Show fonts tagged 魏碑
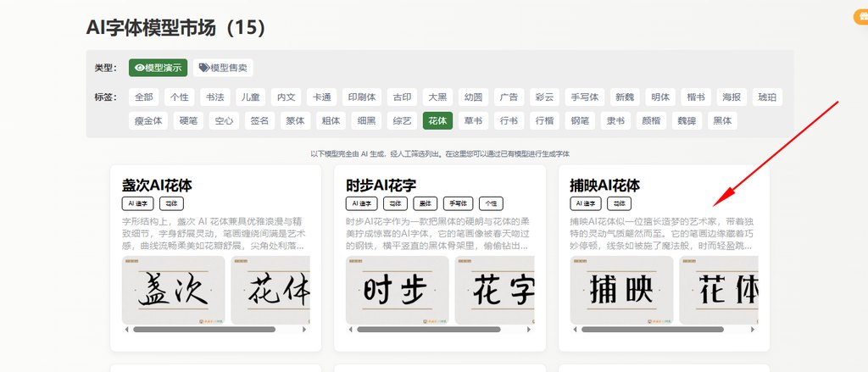The height and width of the screenshot is (372, 868). tap(687, 120)
